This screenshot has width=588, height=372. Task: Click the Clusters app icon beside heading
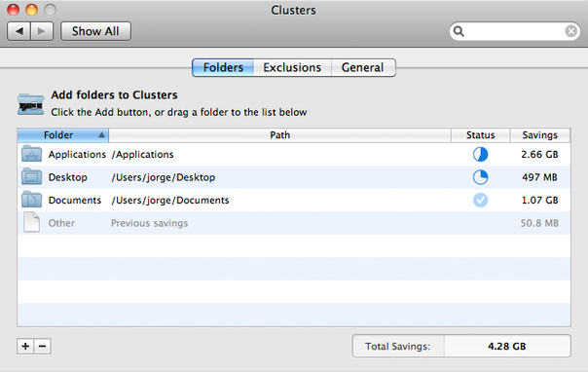[31, 104]
